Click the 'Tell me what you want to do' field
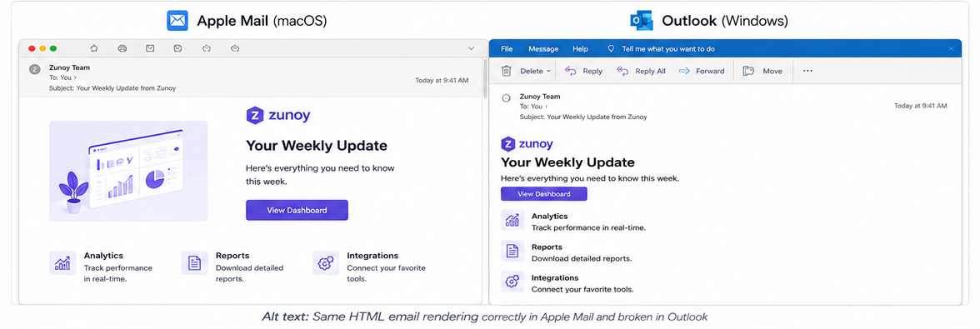 click(x=668, y=48)
